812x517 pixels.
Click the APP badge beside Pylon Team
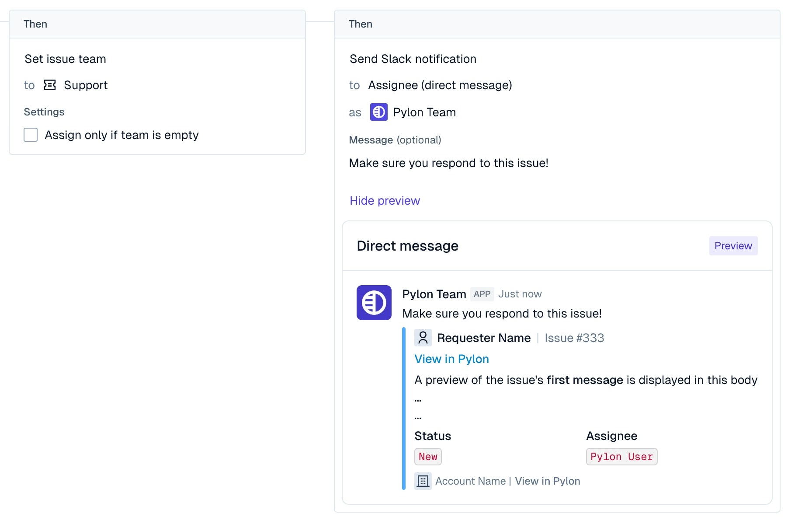point(482,294)
